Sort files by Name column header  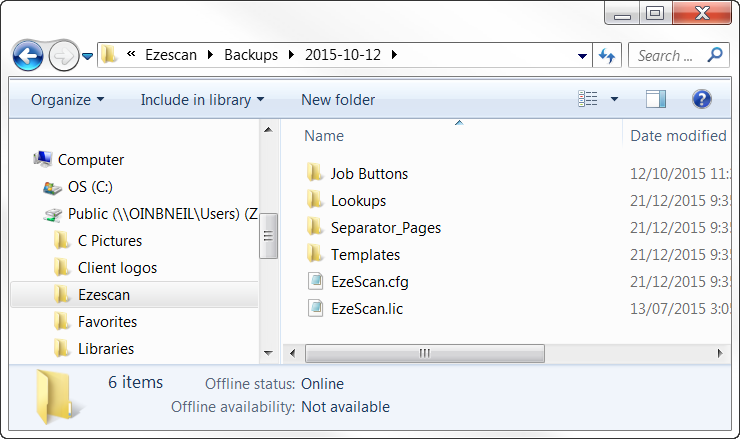tap(324, 135)
